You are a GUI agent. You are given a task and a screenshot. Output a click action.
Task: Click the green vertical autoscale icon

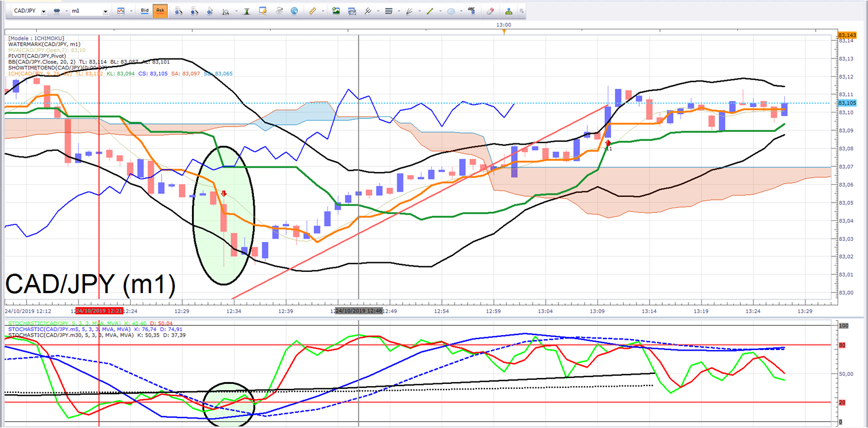point(247,11)
